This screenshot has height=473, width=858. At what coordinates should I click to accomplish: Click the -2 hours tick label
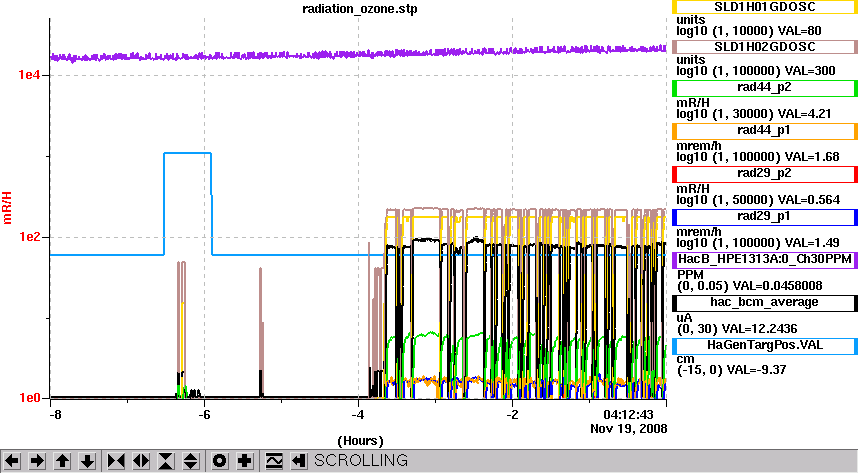pyautogui.click(x=512, y=414)
